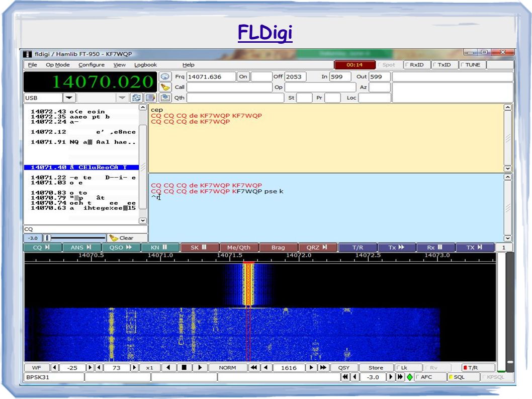This screenshot has width=532, height=399.
Task: Click the broom icon left of Call
Action: pos(165,87)
